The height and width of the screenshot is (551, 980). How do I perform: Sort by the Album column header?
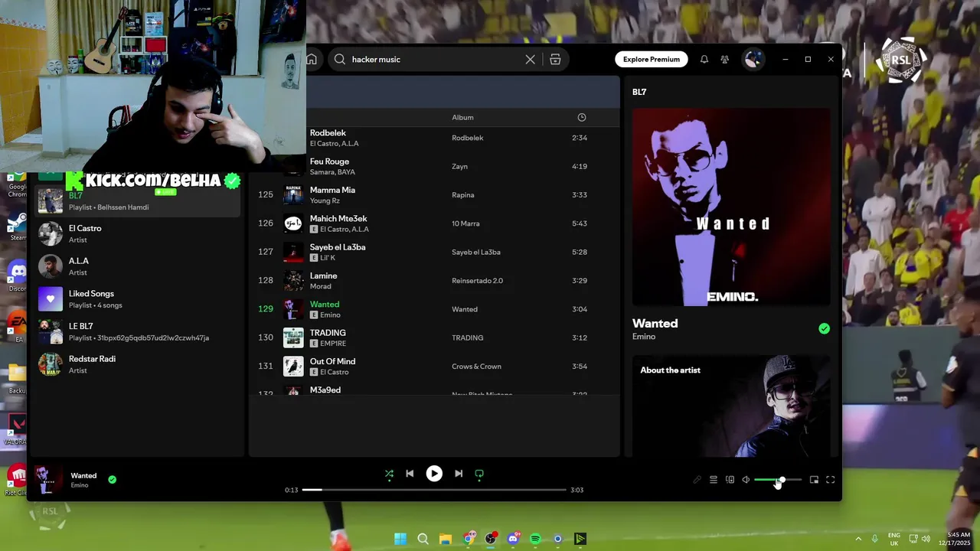click(x=462, y=117)
